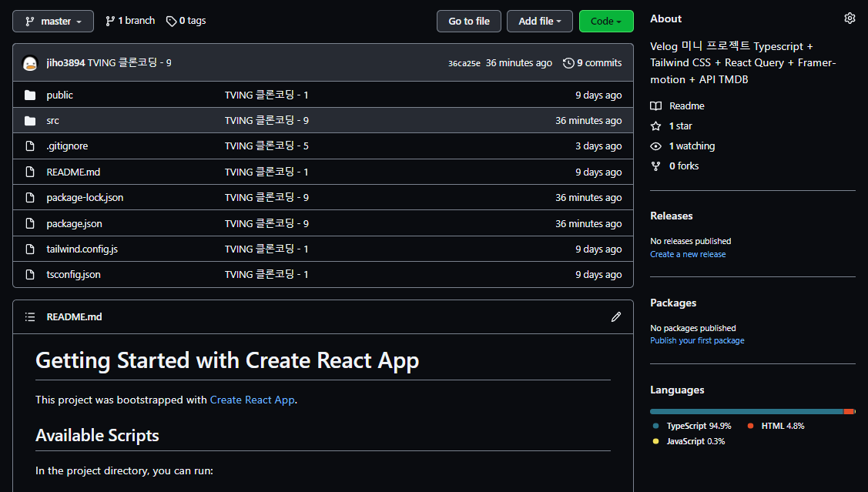
Task: Click the TypeScript language bar segment
Action: pyautogui.click(x=746, y=412)
